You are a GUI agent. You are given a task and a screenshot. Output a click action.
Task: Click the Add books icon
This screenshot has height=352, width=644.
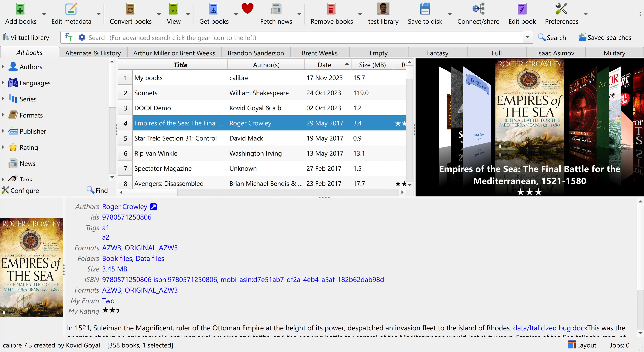(20, 9)
